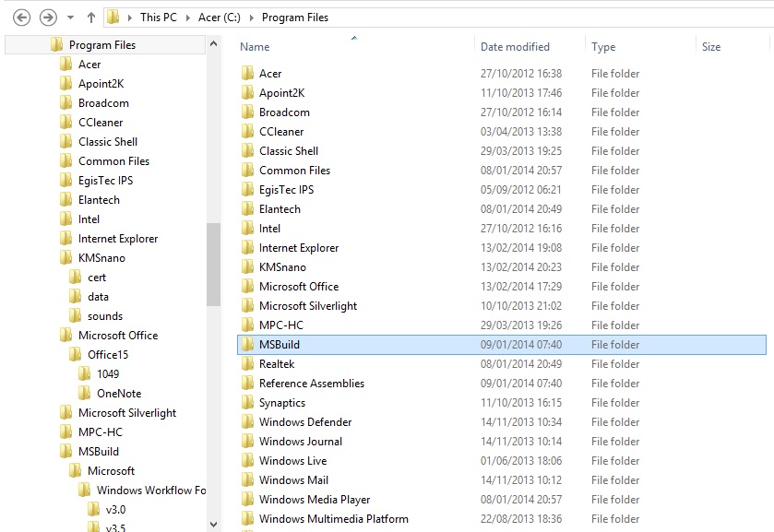This screenshot has width=774, height=532.
Task: Select Apoint2K in the navigation tree
Action: click(101, 84)
